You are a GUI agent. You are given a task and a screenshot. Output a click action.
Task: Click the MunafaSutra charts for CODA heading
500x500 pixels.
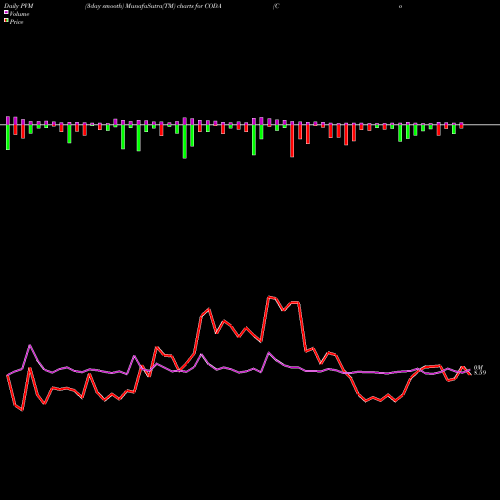coord(153,6)
